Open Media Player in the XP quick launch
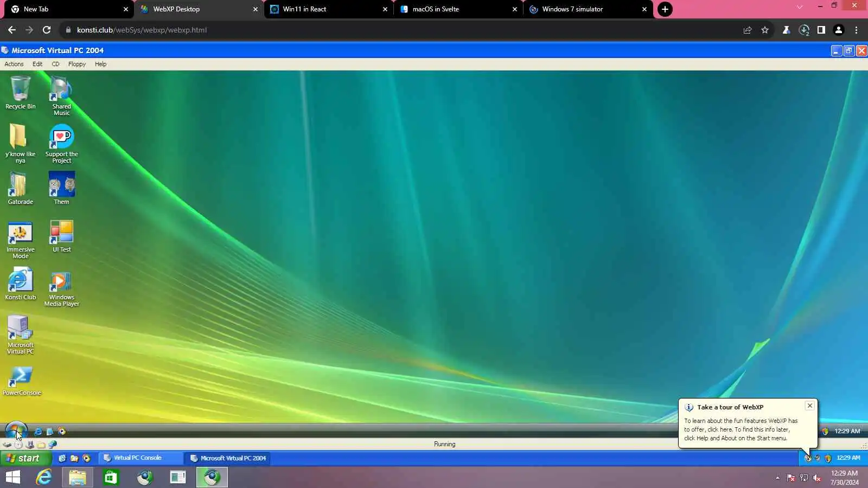 click(x=86, y=458)
